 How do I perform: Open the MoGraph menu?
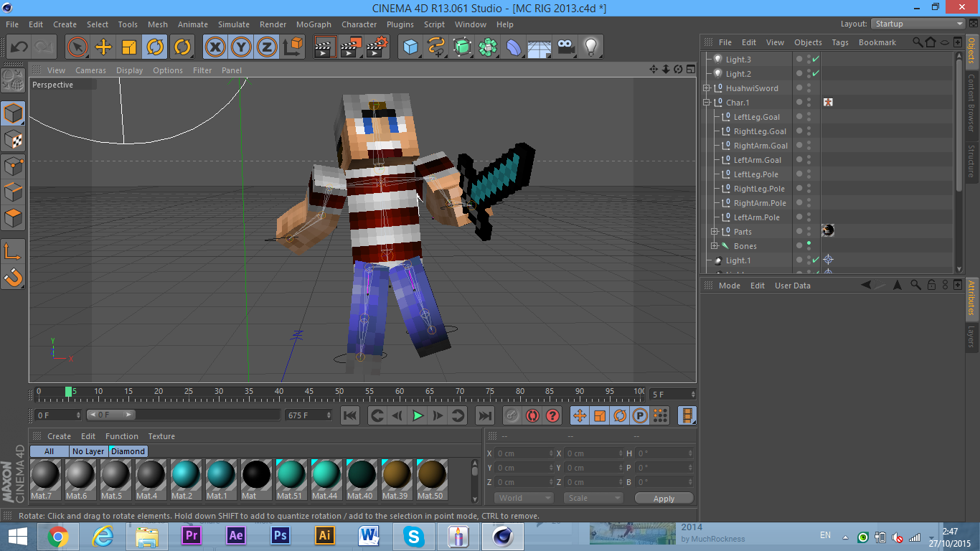pos(314,24)
